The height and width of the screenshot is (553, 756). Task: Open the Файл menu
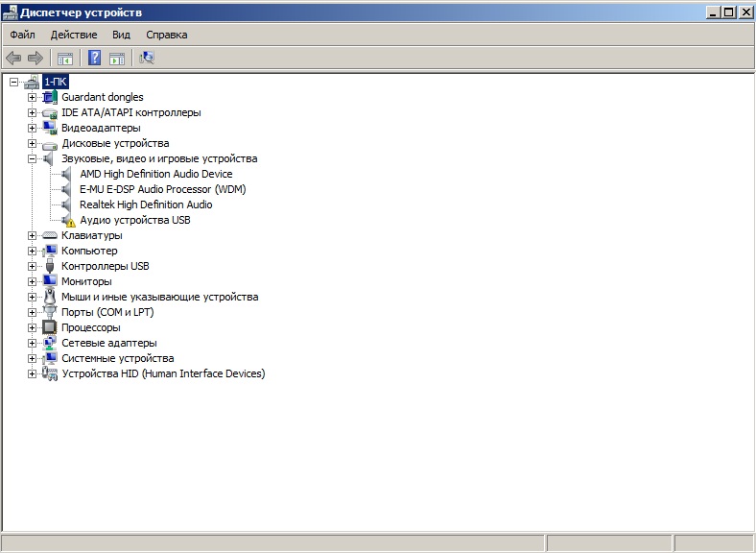pos(22,35)
